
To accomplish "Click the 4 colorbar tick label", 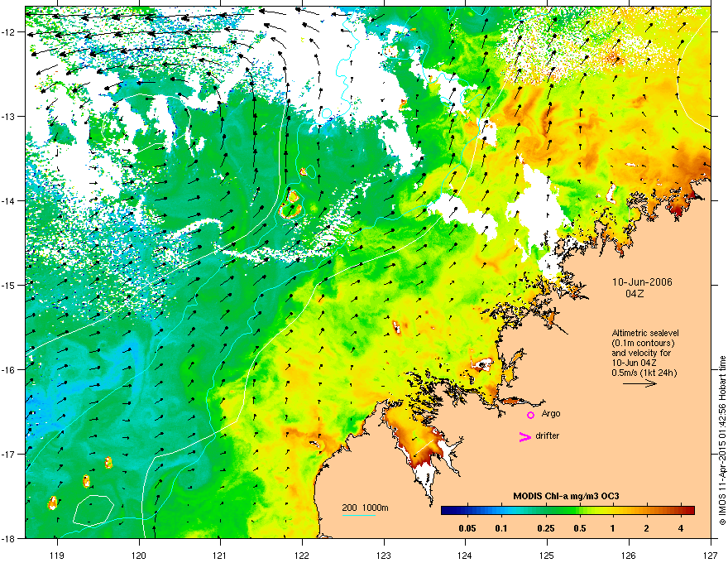I will [681, 528].
